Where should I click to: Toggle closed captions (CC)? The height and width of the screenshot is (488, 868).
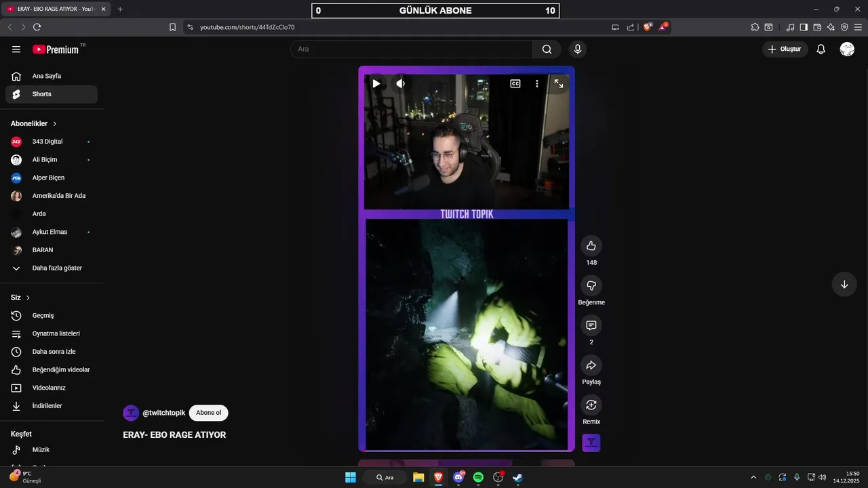[x=515, y=83]
